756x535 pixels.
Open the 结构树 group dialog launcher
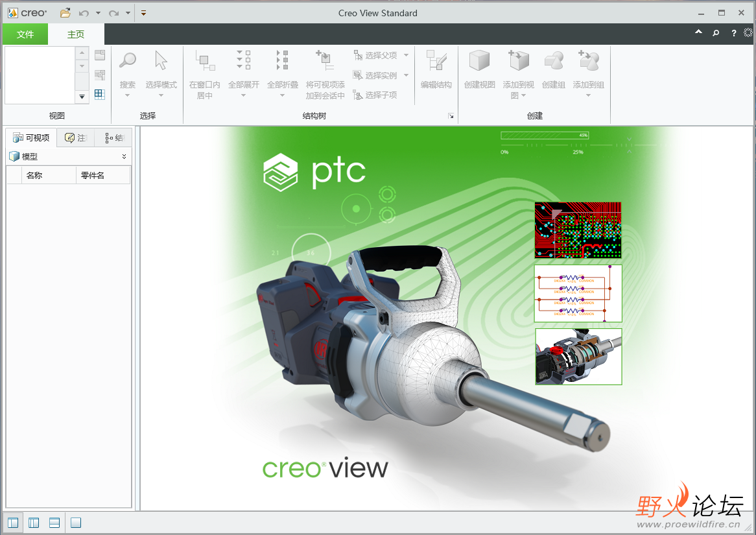[x=451, y=116]
